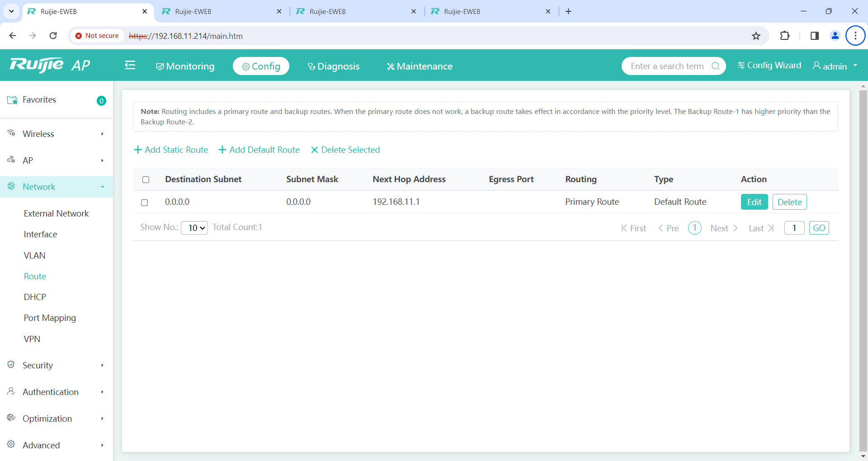Check the select-all checkbox in table header
868x461 pixels.
point(146,180)
